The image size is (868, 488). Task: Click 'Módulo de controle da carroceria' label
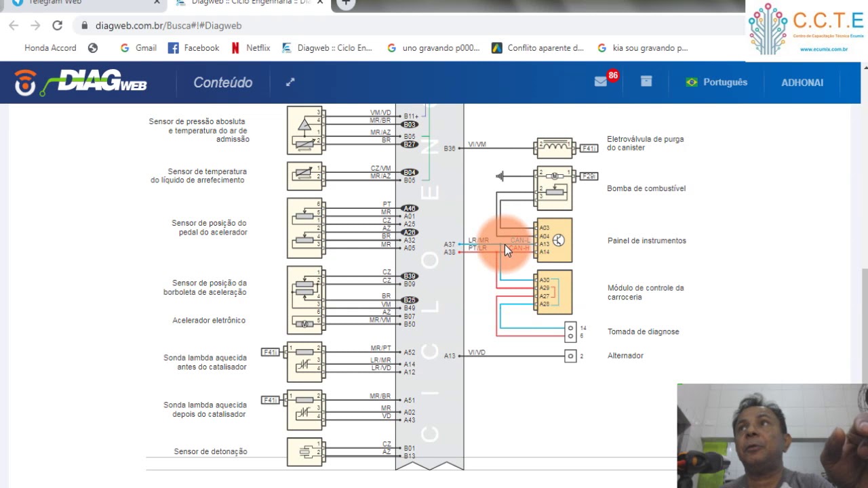coord(646,293)
